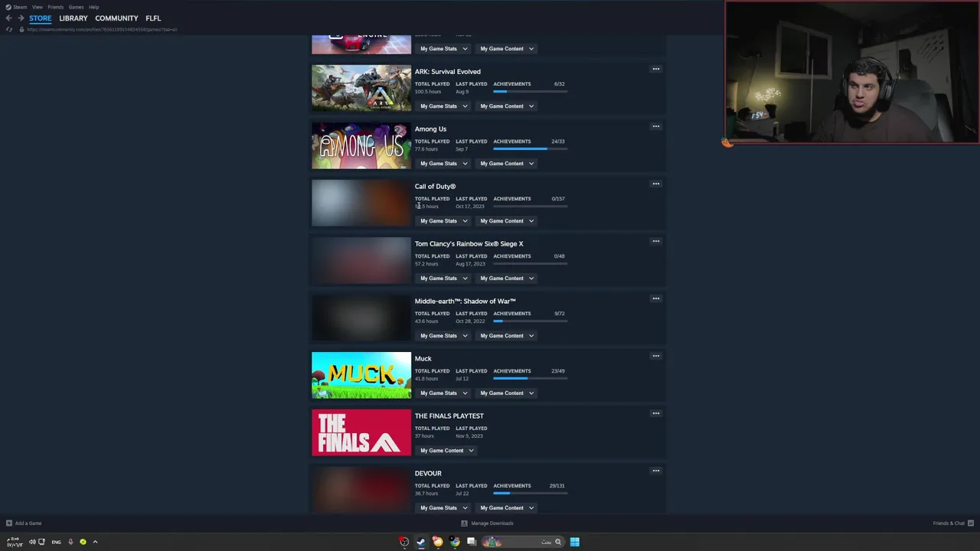Image resolution: width=980 pixels, height=551 pixels.
Task: Open Middle-earth: Shadow of War title link
Action: (x=465, y=302)
